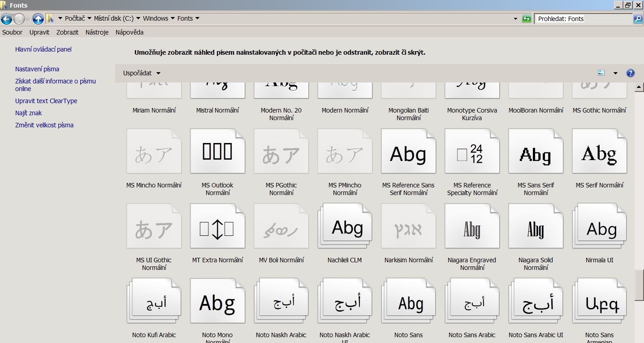Image resolution: width=644 pixels, height=343 pixels.
Task: Select the MS Reference Specialty font icon
Action: [x=472, y=152]
